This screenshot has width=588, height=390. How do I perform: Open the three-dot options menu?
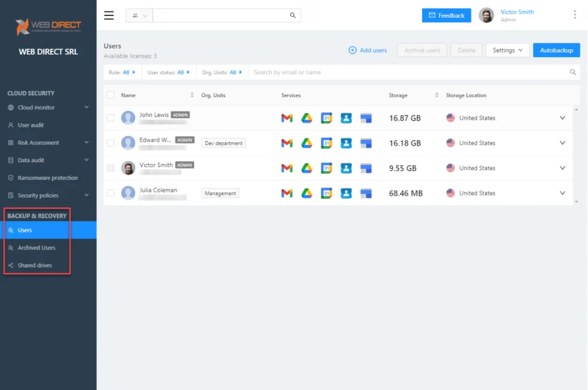tap(574, 15)
